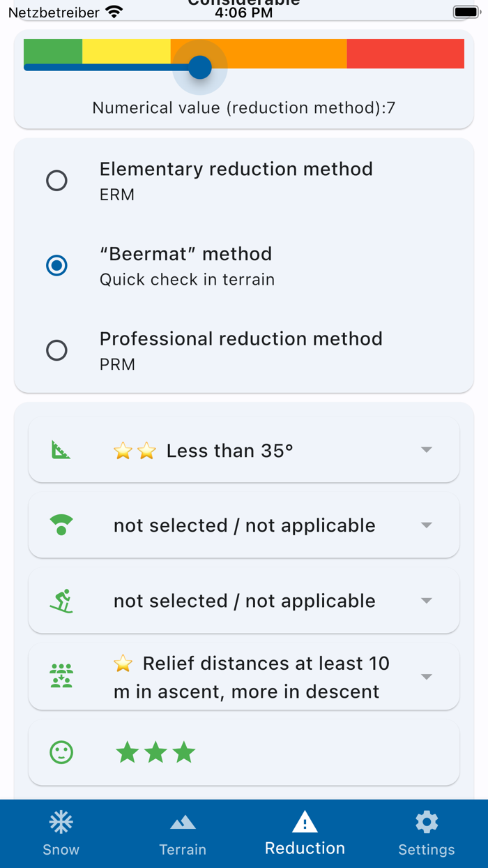
Task: Tap the three green stars rating
Action: coord(155,752)
